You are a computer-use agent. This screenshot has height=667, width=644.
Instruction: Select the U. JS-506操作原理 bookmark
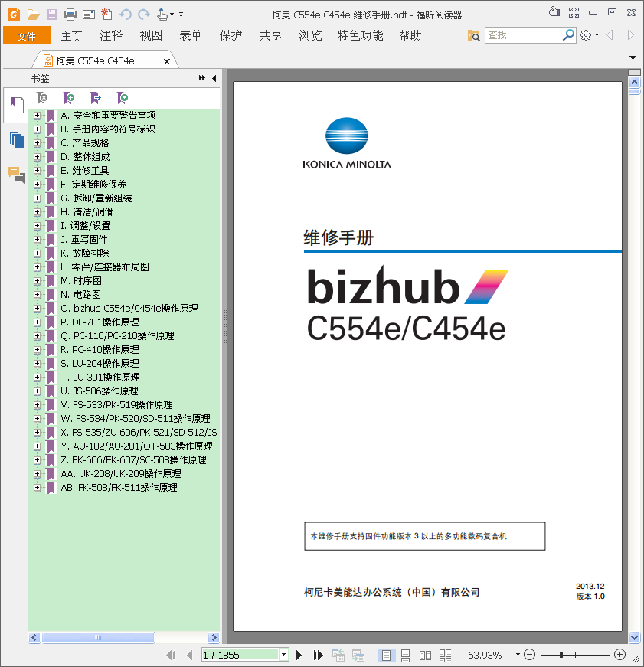tap(100, 391)
